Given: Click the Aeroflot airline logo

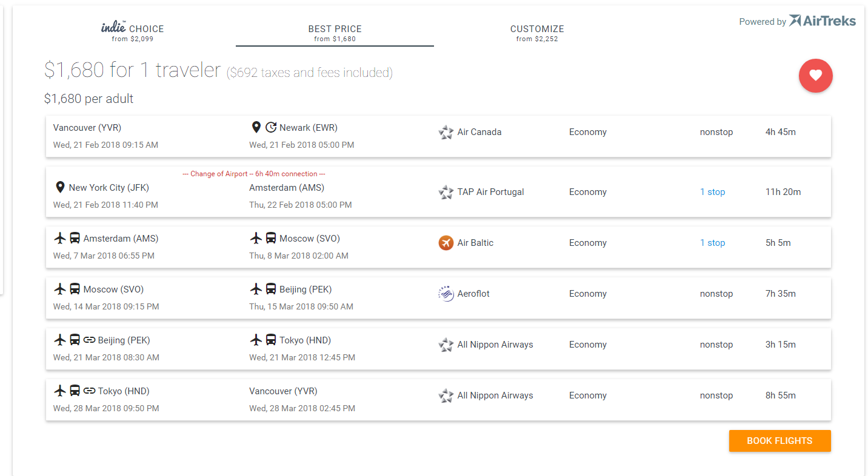Looking at the screenshot, I should 446,294.
